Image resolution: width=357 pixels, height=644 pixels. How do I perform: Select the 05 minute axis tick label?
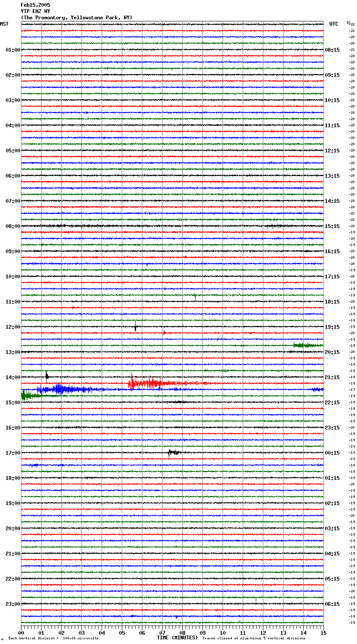(x=122, y=633)
